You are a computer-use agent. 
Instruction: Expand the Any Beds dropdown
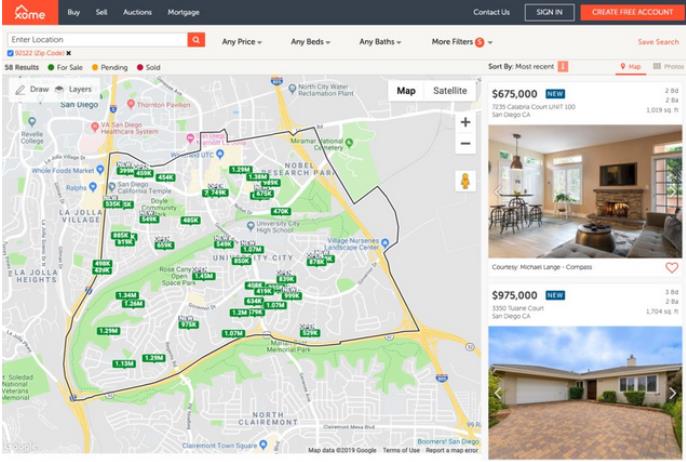point(310,42)
